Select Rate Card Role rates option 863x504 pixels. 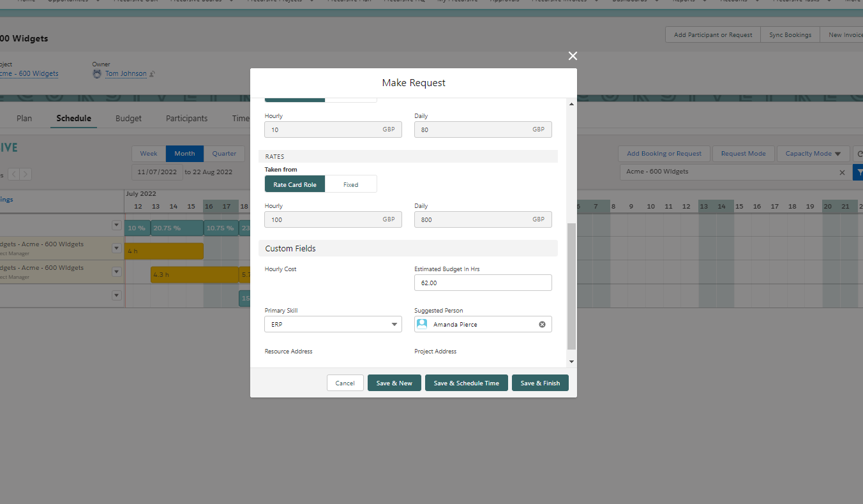(295, 184)
